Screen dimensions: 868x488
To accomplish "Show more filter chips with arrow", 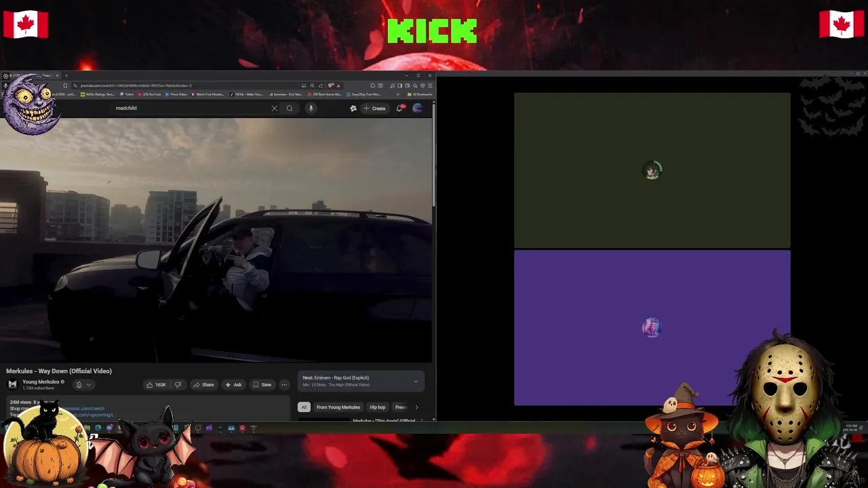I will (416, 407).
